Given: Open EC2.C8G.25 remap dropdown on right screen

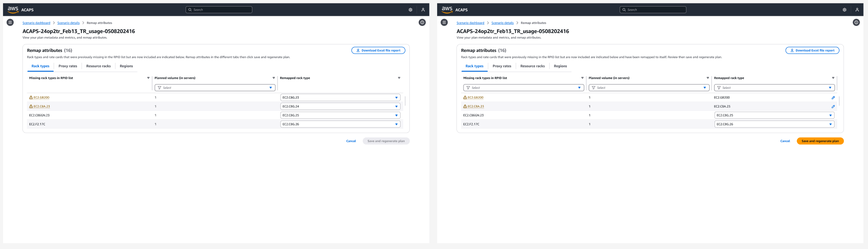Looking at the screenshot, I should (x=774, y=115).
